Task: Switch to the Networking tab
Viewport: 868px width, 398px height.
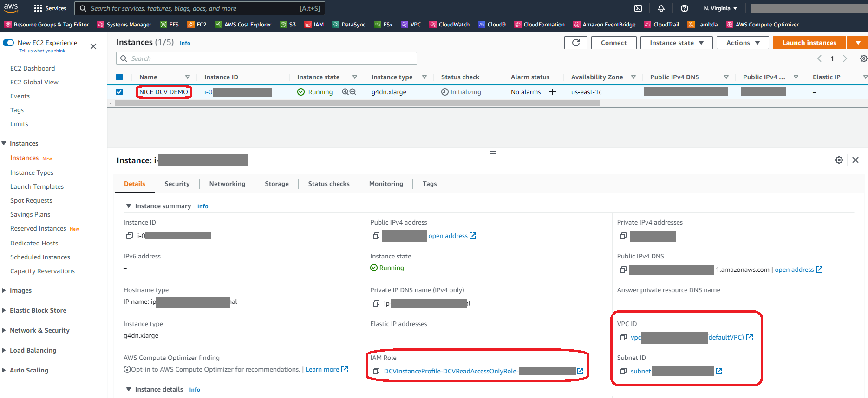Action: coord(227,184)
